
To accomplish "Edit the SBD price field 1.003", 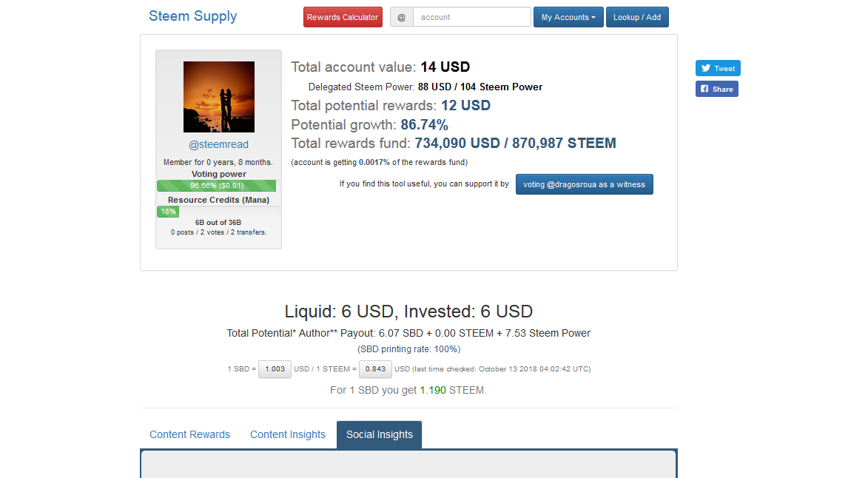I will coord(275,369).
